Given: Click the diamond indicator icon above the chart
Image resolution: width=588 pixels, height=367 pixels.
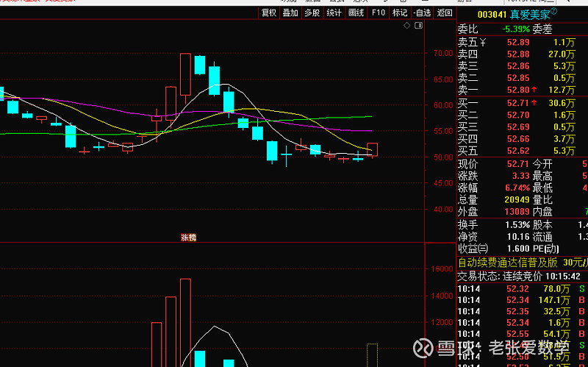Looking at the screenshot, I should click(x=407, y=26).
